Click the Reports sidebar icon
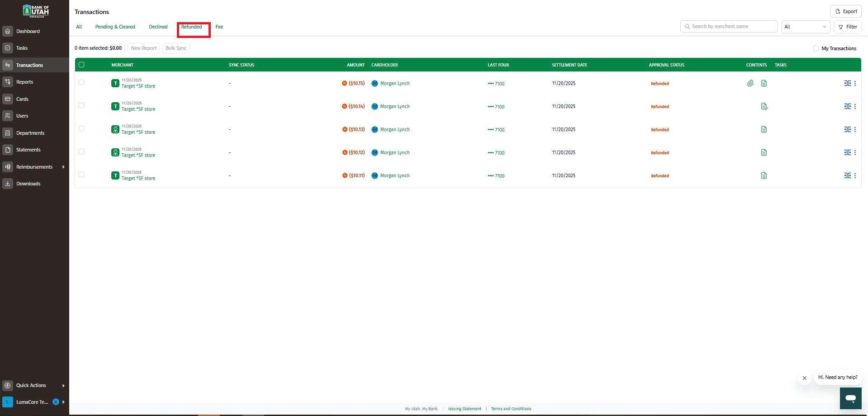 coord(8,82)
